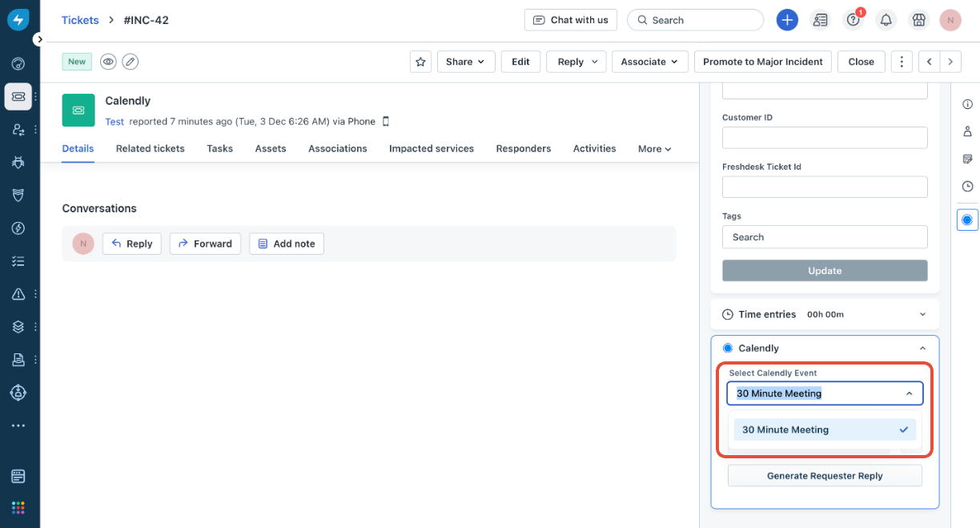This screenshot has width=980, height=528.
Task: Open the calendar panel icon near the sidebar bottom
Action: [x=18, y=476]
